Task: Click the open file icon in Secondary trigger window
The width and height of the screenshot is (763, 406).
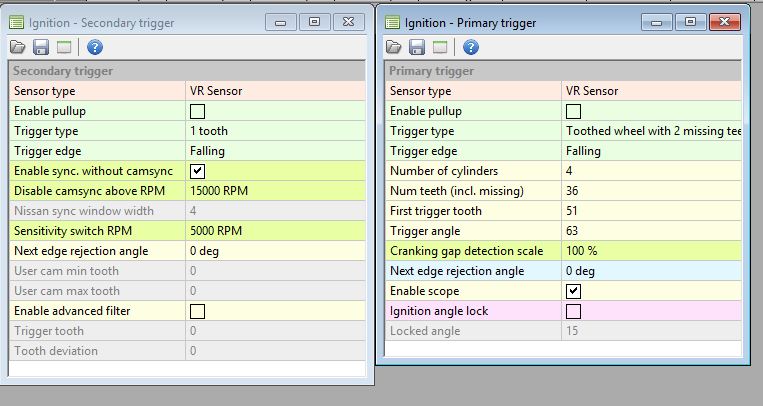Action: 18,47
